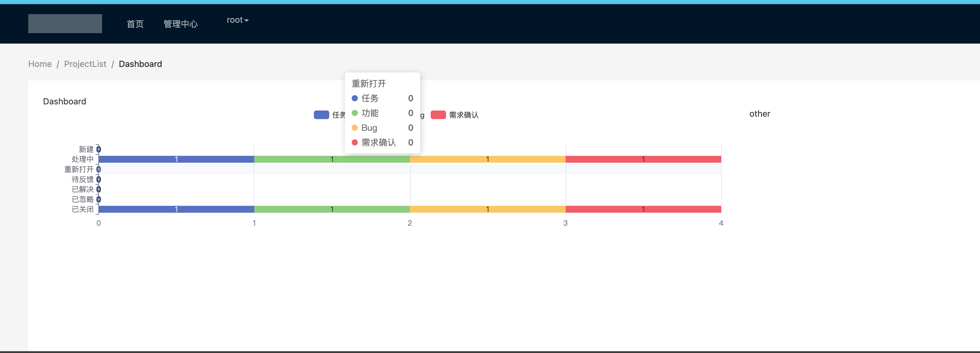980x353 pixels.
Task: Click yellow Bug bar in 已关闭 row
Action: point(487,209)
